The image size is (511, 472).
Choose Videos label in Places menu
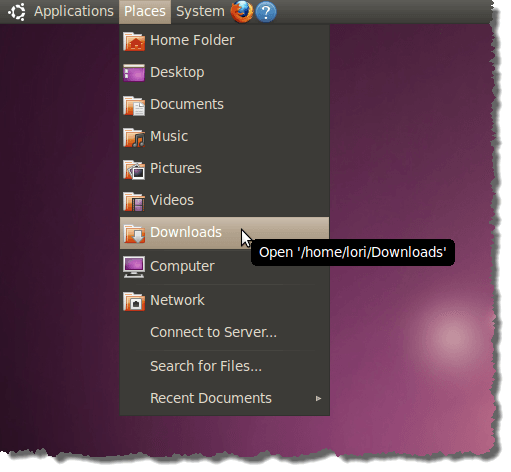click(x=172, y=200)
